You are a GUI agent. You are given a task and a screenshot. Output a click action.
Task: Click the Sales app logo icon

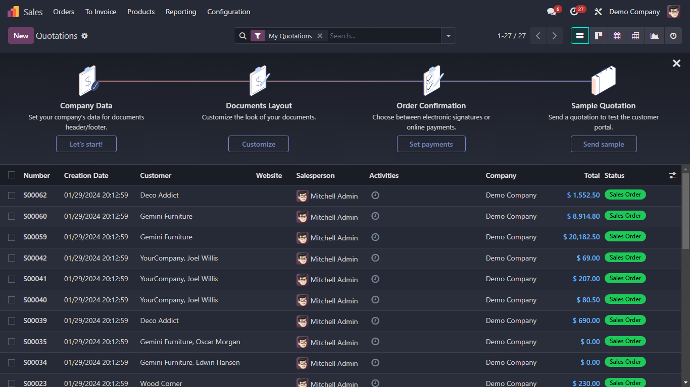[x=13, y=11]
